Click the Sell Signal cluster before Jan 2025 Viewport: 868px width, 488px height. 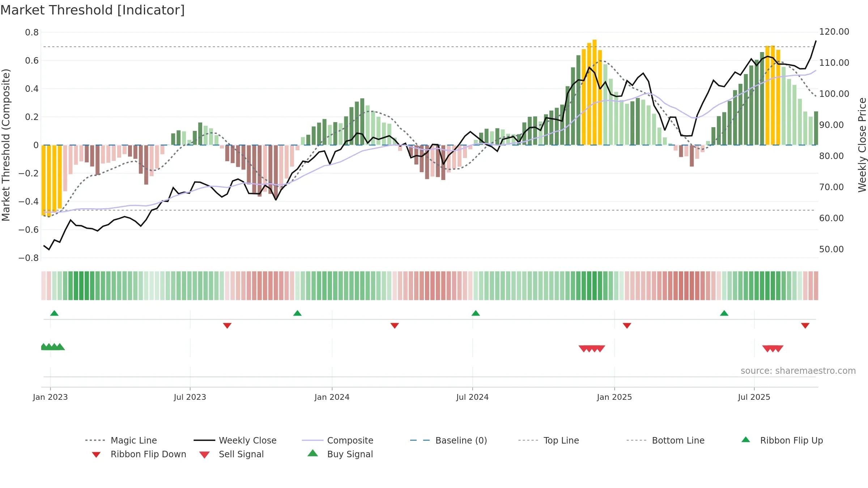pos(592,348)
